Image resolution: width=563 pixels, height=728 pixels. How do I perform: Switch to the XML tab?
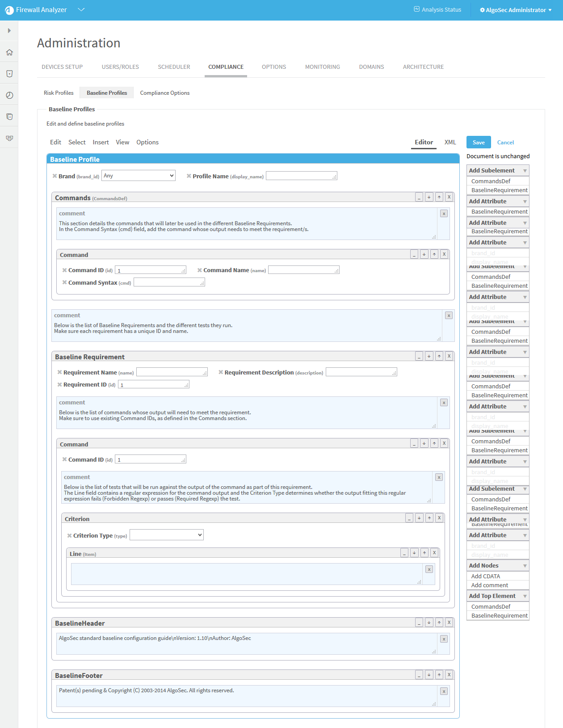pos(450,142)
